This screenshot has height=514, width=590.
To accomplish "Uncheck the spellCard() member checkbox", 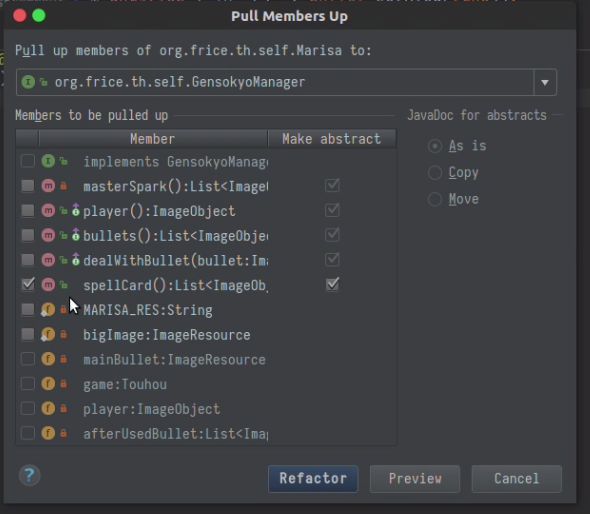I will (28, 284).
